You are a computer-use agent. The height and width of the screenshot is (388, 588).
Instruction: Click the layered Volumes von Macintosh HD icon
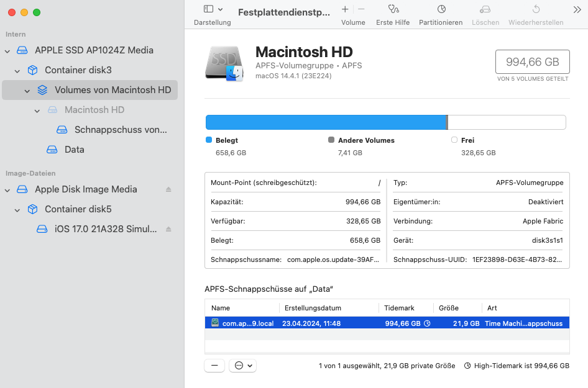point(42,90)
